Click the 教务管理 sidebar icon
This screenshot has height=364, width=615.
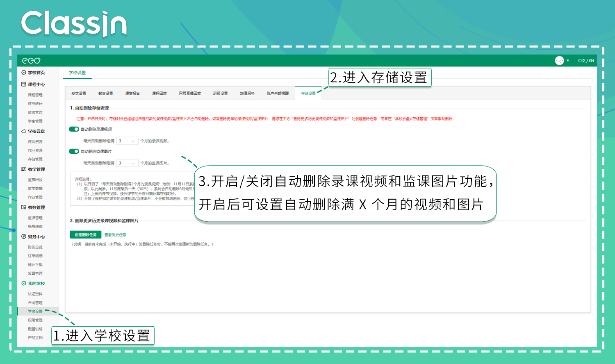[24, 207]
